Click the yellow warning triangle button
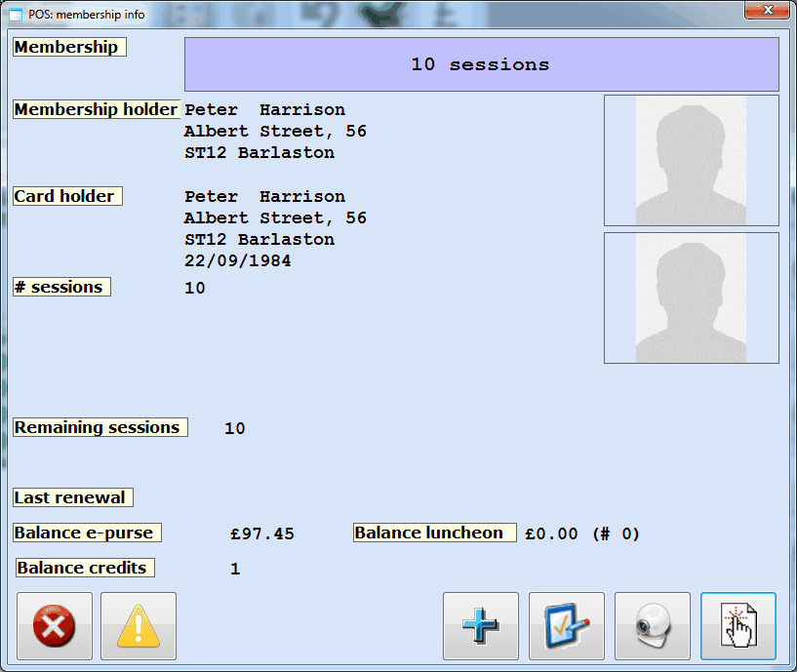 coord(139,626)
